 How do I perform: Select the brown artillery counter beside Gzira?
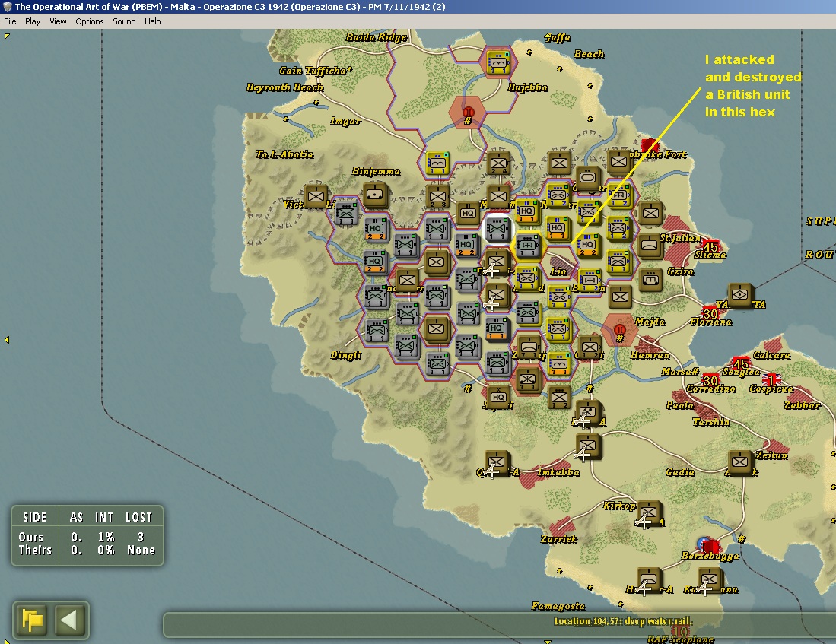coord(650,278)
